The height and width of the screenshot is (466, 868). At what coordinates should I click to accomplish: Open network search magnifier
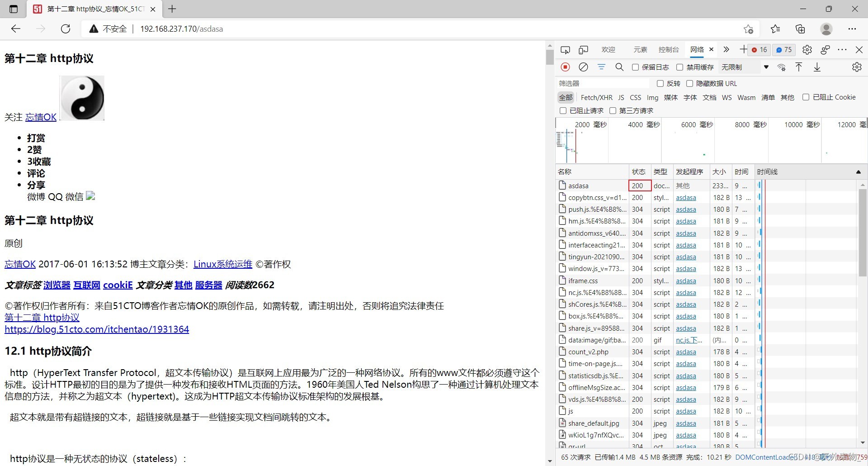tap(619, 67)
